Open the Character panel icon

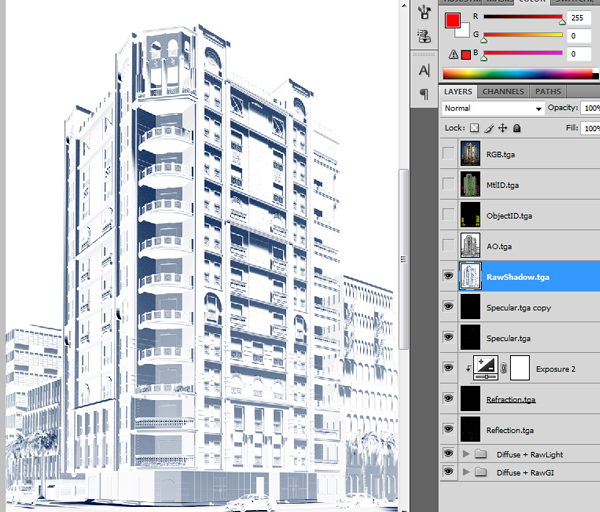point(424,70)
